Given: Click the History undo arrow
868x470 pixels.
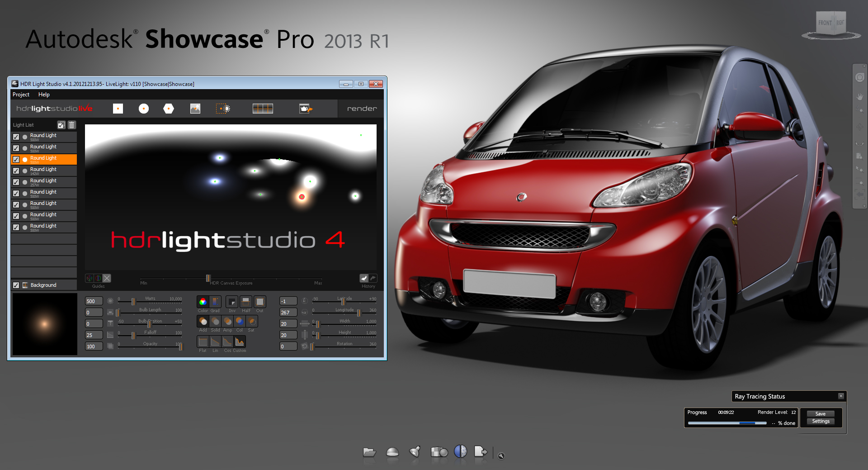Looking at the screenshot, I should tap(364, 278).
